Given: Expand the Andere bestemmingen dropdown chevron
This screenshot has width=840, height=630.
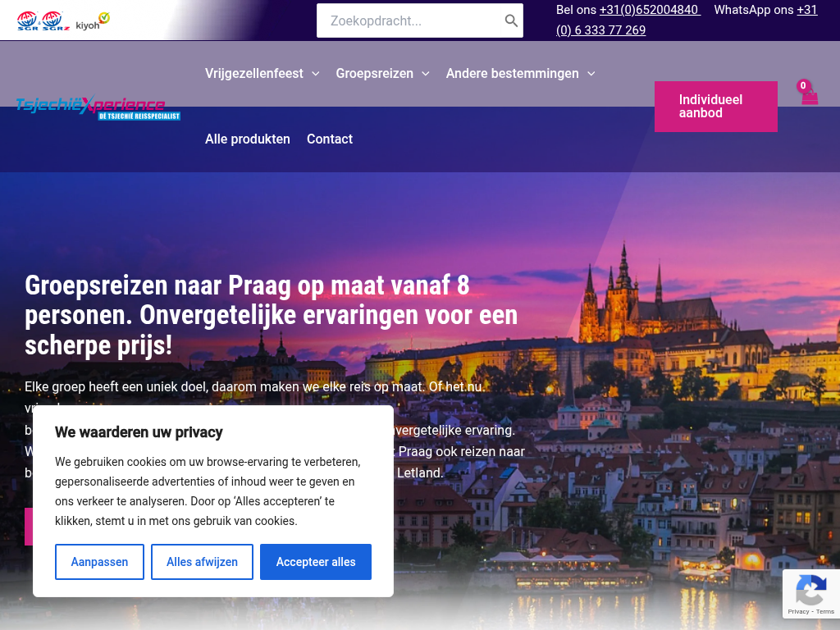Looking at the screenshot, I should [x=591, y=74].
